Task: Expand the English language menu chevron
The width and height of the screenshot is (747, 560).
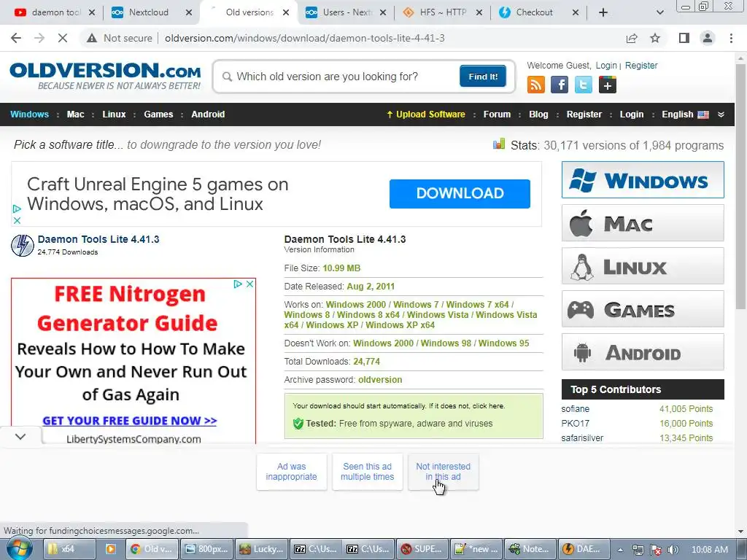Action: tap(721, 114)
